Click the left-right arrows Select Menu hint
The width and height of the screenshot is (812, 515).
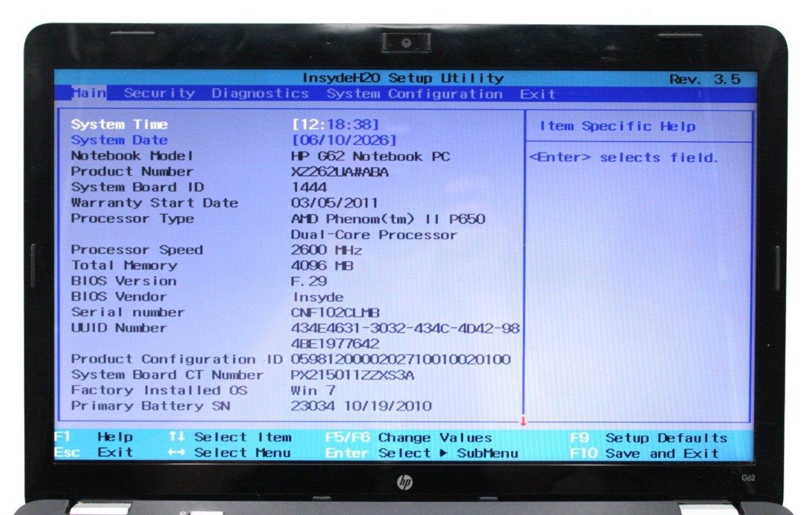[x=230, y=453]
